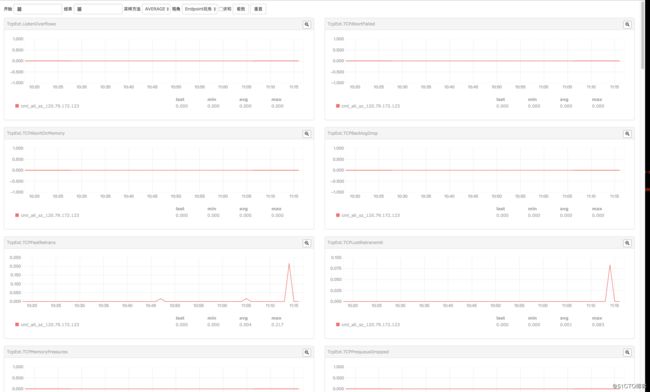This screenshot has height=392, width=650.
Task: Zoom into the ListenOverflows chart
Action: click(x=307, y=24)
